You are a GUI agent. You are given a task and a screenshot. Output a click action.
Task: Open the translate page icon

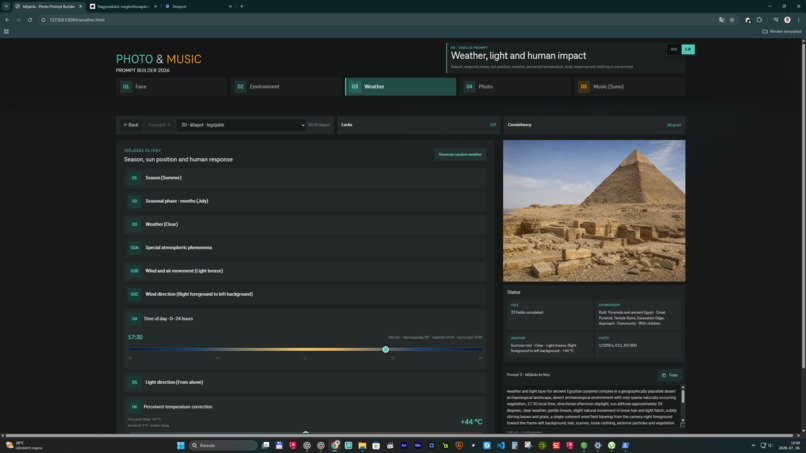722,20
